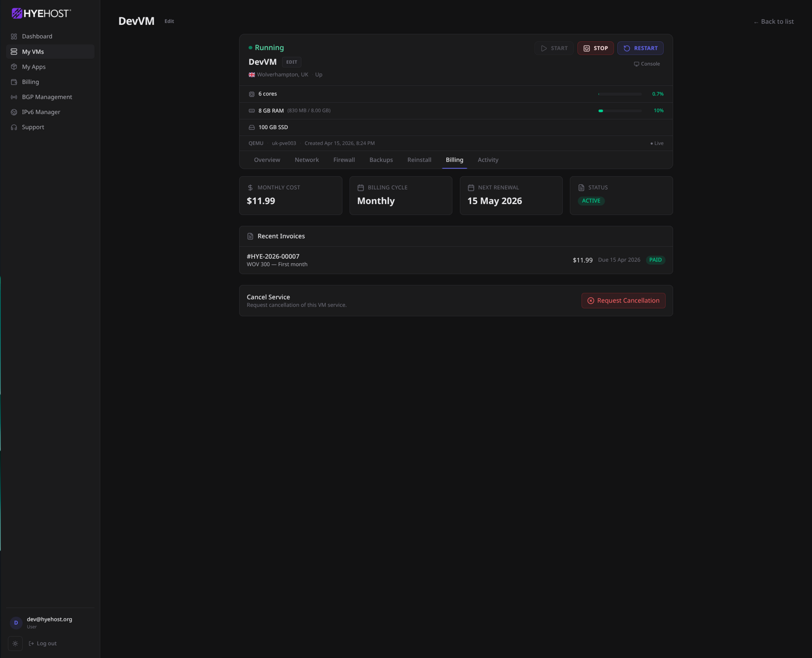Go back to the VM list
Image resolution: width=812 pixels, height=658 pixels.
click(x=773, y=21)
